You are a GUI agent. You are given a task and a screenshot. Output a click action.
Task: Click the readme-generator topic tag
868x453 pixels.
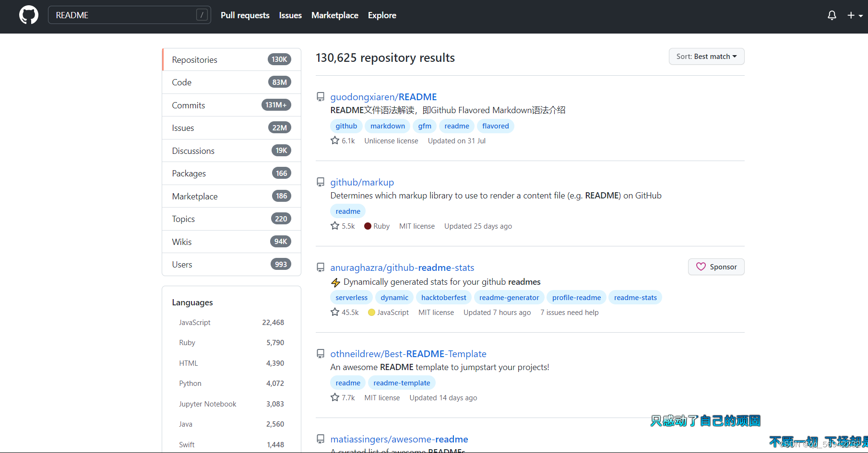(509, 298)
